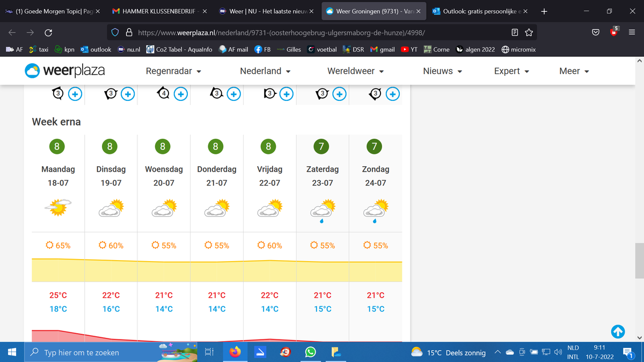The height and width of the screenshot is (362, 644).
Task: Open the extension icon with badge 5
Action: coord(614,32)
